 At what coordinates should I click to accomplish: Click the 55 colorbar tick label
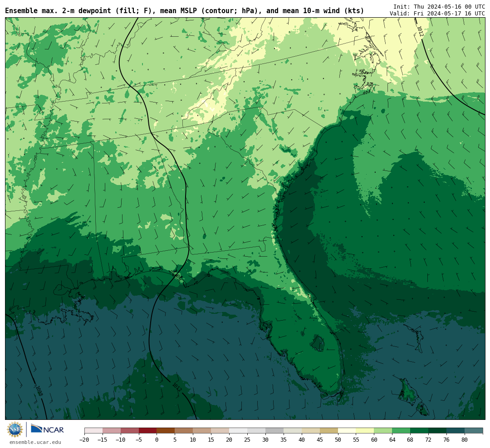tap(356, 439)
